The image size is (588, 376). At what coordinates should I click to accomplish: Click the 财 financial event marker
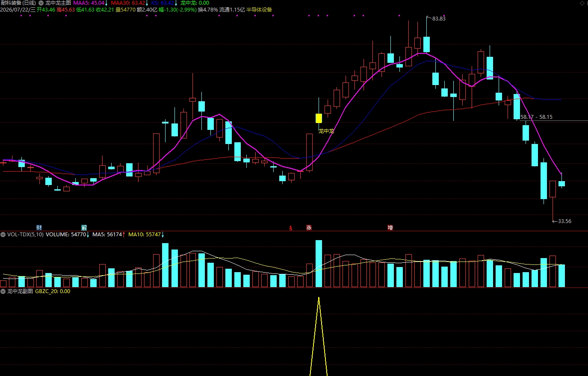pyautogui.click(x=39, y=228)
